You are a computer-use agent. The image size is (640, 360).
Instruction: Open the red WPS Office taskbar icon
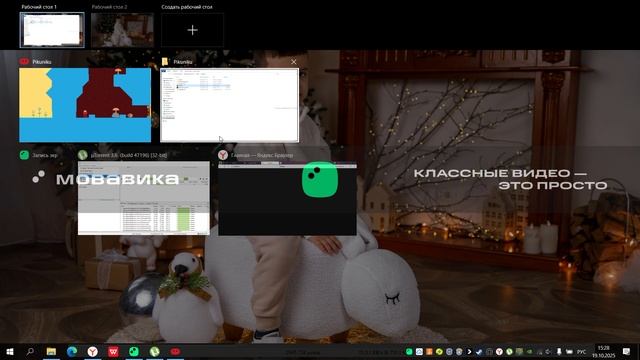tap(113, 351)
